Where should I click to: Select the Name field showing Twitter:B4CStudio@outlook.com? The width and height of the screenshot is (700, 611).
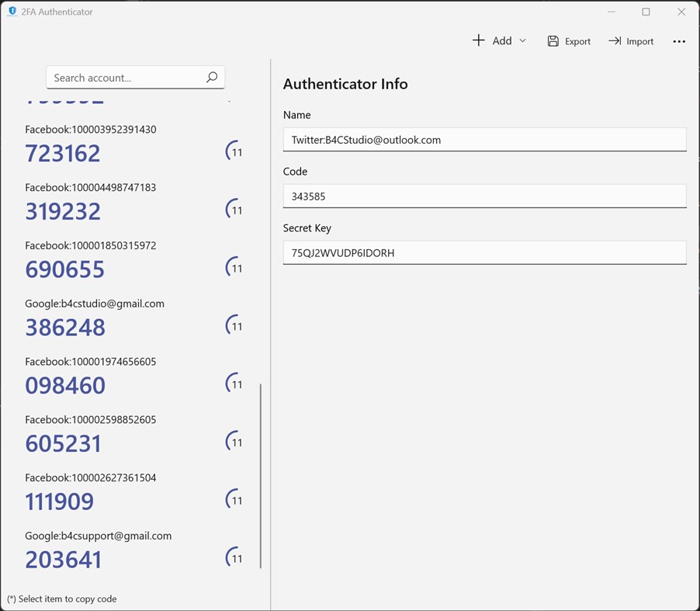point(484,140)
